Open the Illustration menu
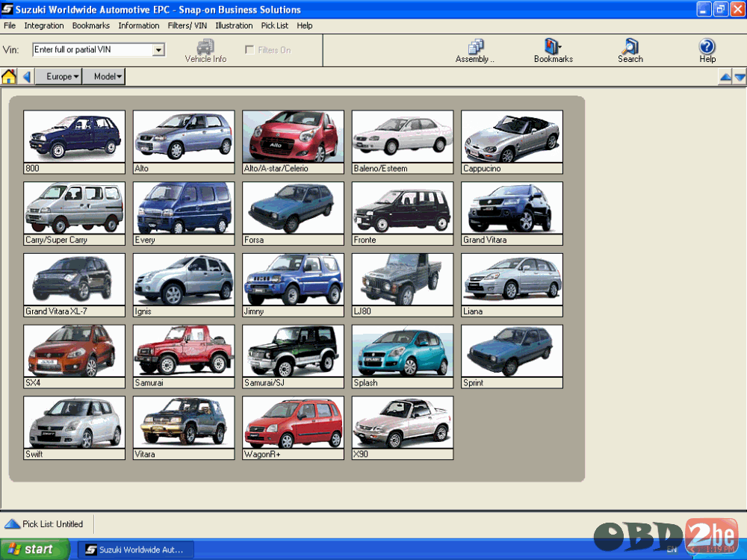This screenshot has width=747, height=560. (x=234, y=25)
